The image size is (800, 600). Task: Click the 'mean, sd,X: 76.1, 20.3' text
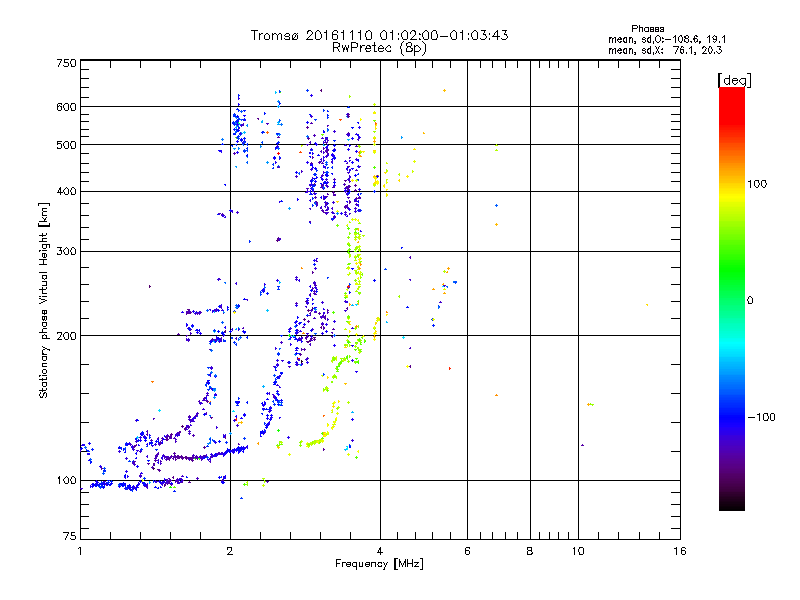pyautogui.click(x=665, y=50)
